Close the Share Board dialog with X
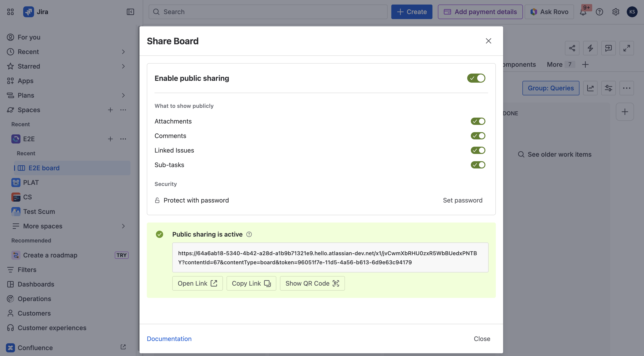 click(488, 41)
